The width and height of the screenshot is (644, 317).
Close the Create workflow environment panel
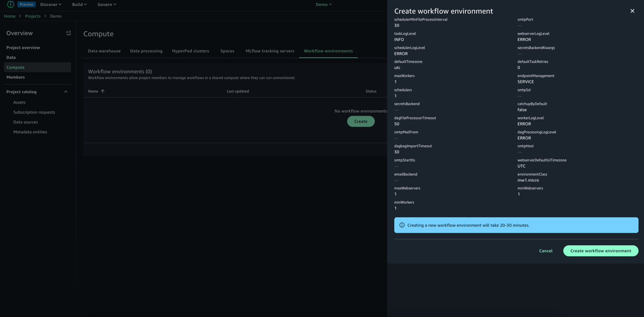tap(632, 11)
